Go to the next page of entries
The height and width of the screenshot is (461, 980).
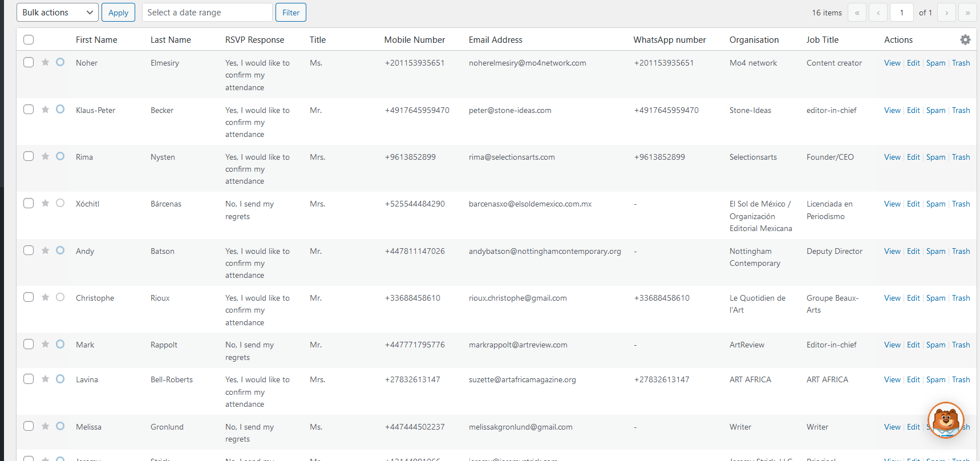(x=946, y=13)
